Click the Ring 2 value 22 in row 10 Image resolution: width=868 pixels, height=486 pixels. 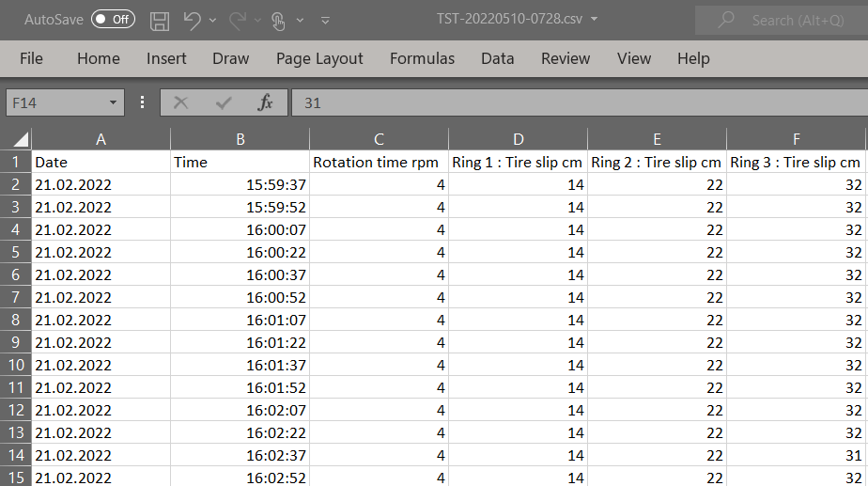tap(657, 365)
